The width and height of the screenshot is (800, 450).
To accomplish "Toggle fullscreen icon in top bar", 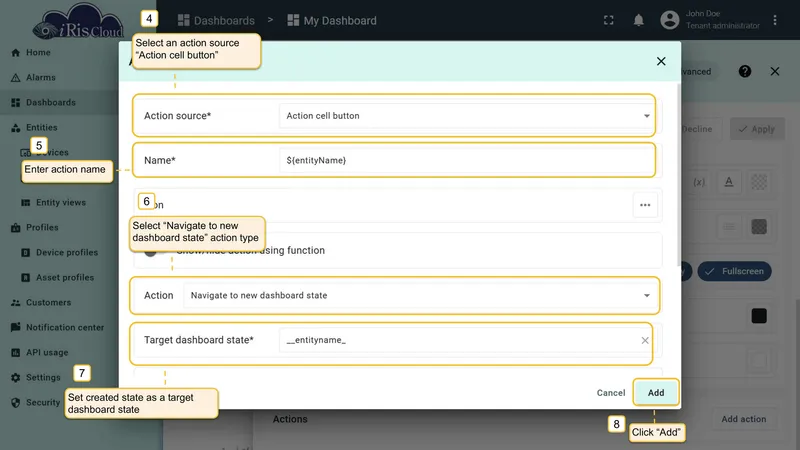I will 609,20.
